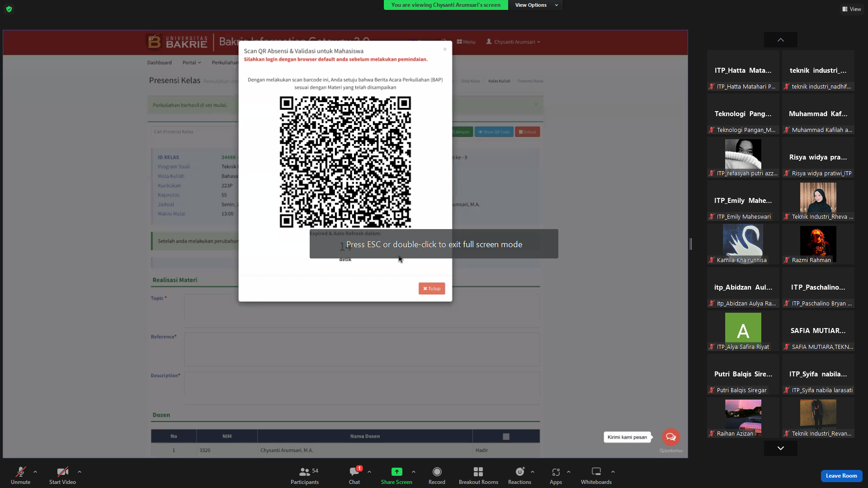Click the Description text area
The image size is (868, 488).
point(362,388)
